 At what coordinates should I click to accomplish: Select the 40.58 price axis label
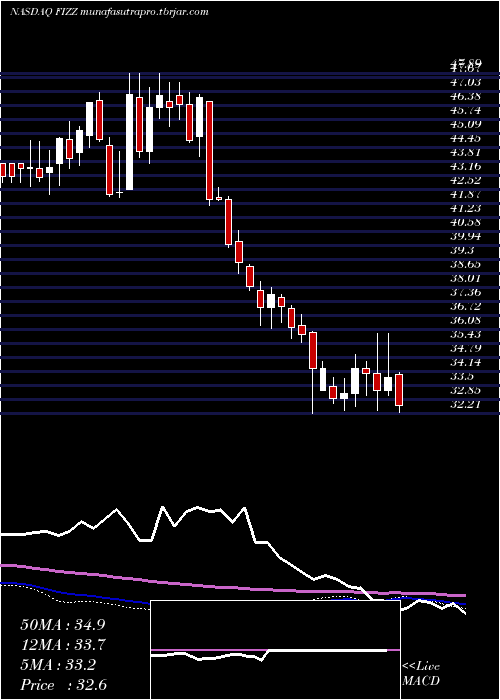(465, 222)
